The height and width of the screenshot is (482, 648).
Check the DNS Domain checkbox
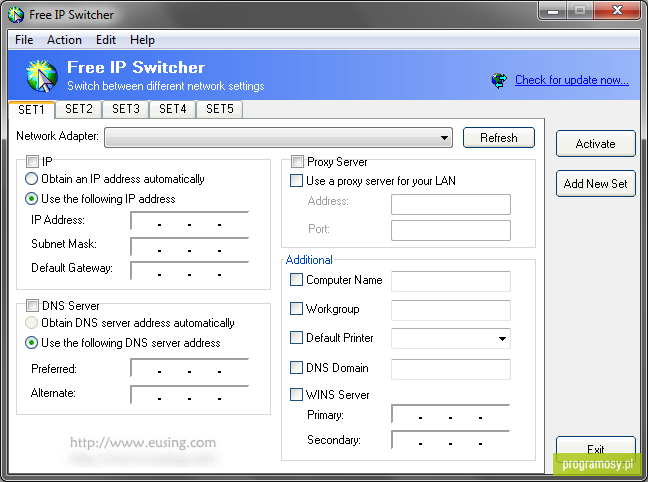click(x=296, y=367)
